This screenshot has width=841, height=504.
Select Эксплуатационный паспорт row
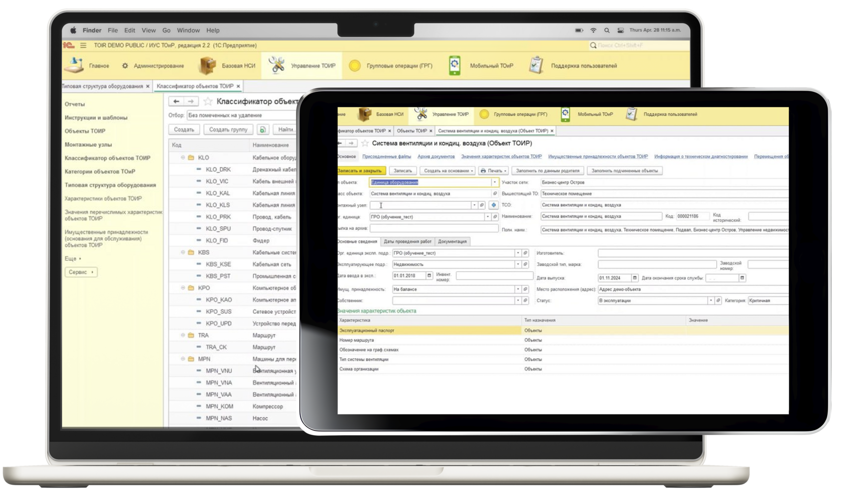point(563,331)
